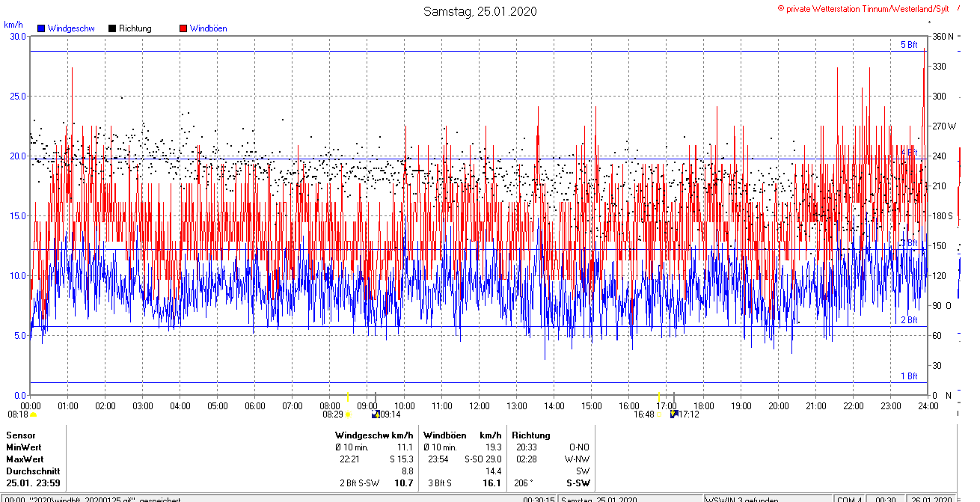This screenshot has height=502, width=980.
Task: Click the 06:00 time axis label
Action: click(255, 406)
